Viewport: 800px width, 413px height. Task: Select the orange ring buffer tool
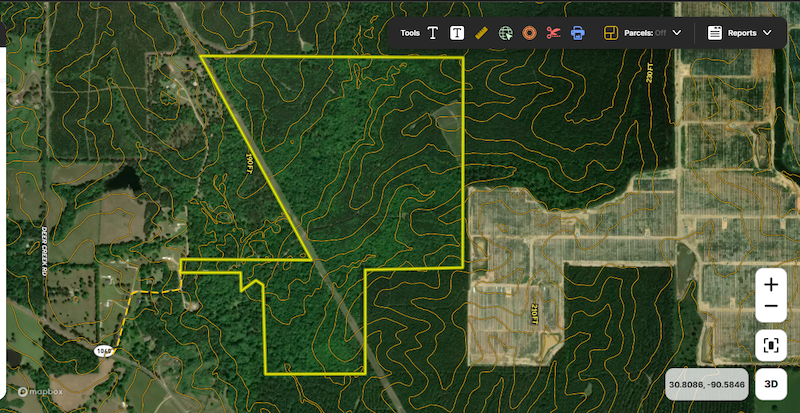(530, 33)
